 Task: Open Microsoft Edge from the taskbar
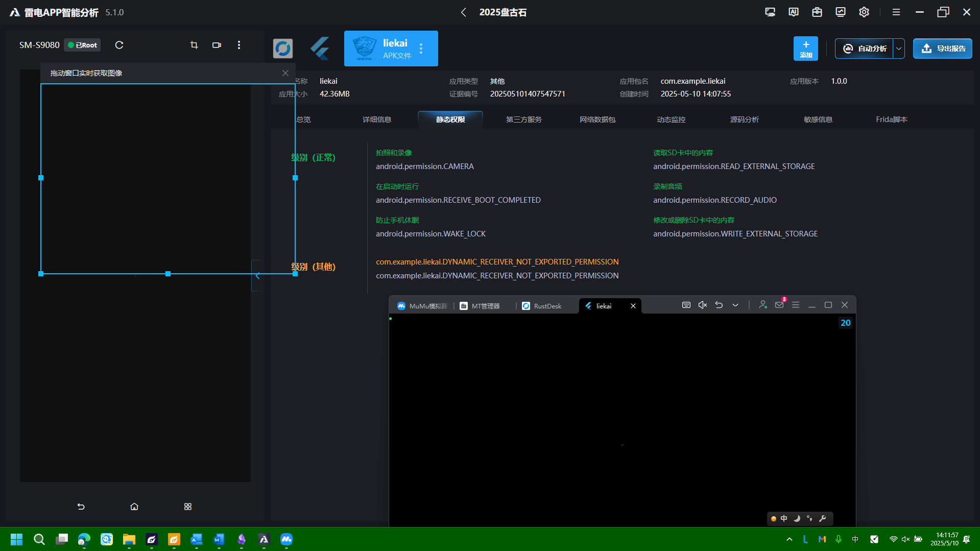tap(84, 539)
